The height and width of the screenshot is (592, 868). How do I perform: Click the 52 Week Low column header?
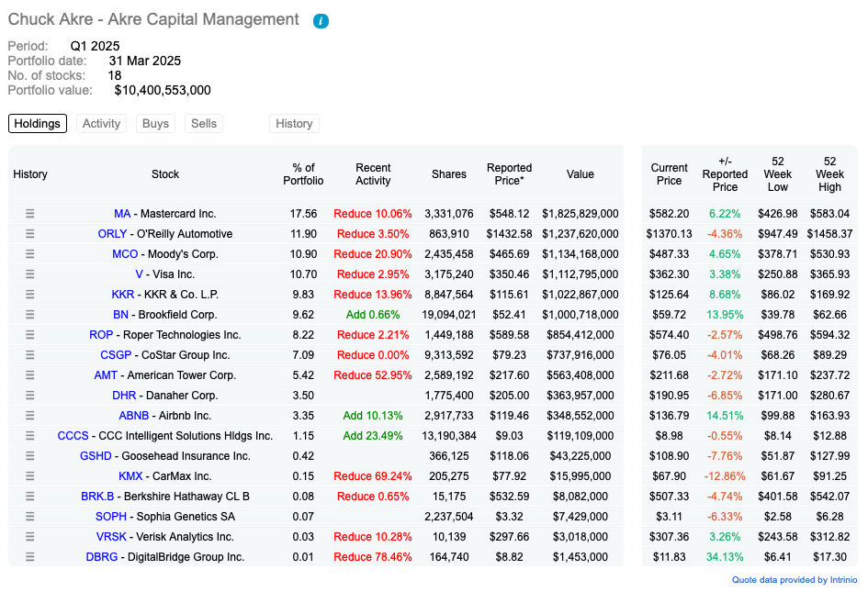pyautogui.click(x=778, y=174)
